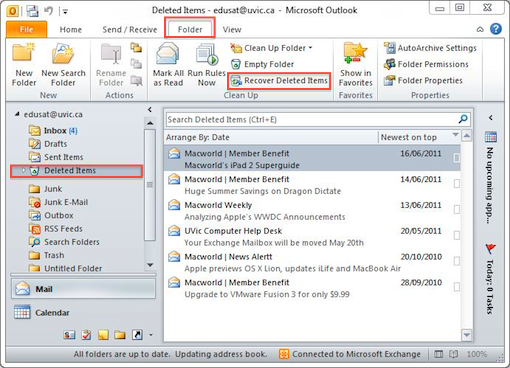Click Arrange By: Date header
The image size is (510, 368).
271,137
